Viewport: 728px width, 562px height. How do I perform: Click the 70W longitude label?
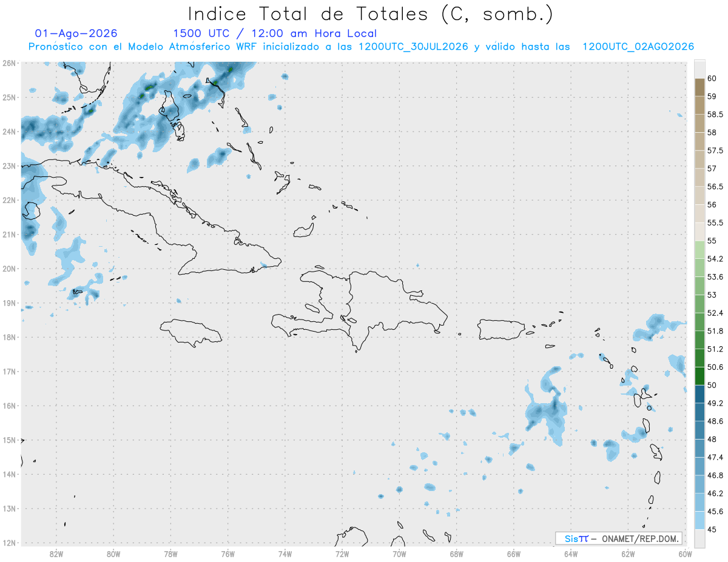[399, 554]
